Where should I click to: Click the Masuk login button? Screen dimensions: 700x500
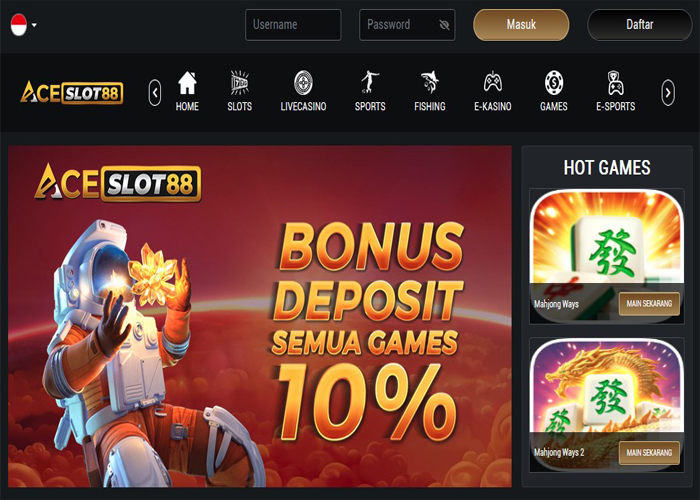click(521, 25)
